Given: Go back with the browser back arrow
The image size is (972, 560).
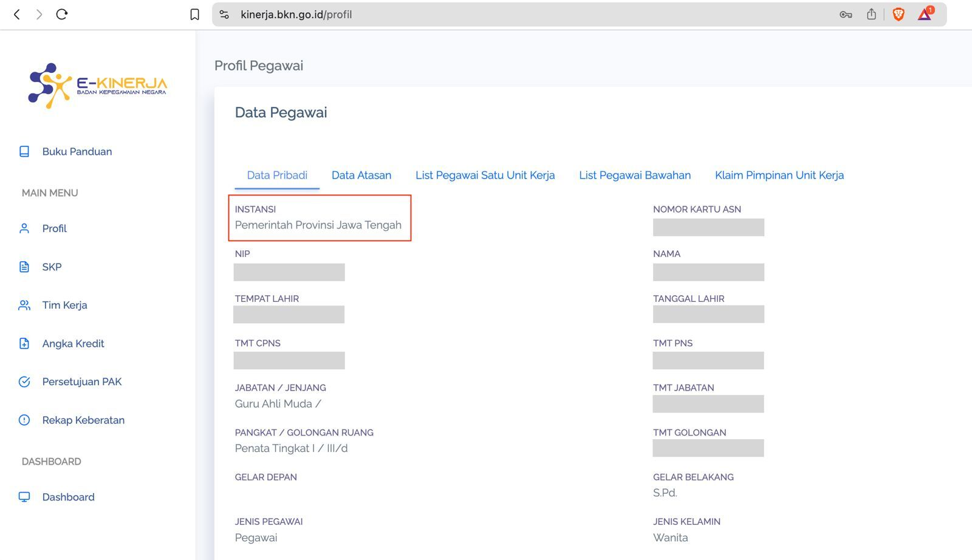Looking at the screenshot, I should (17, 15).
